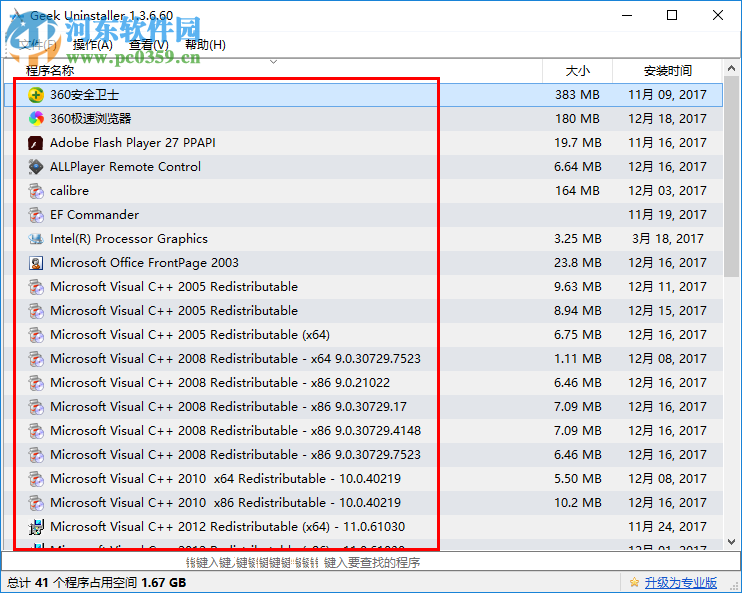742x593 pixels.
Task: Click the date 11月 09, 2017
Action: pos(667,95)
